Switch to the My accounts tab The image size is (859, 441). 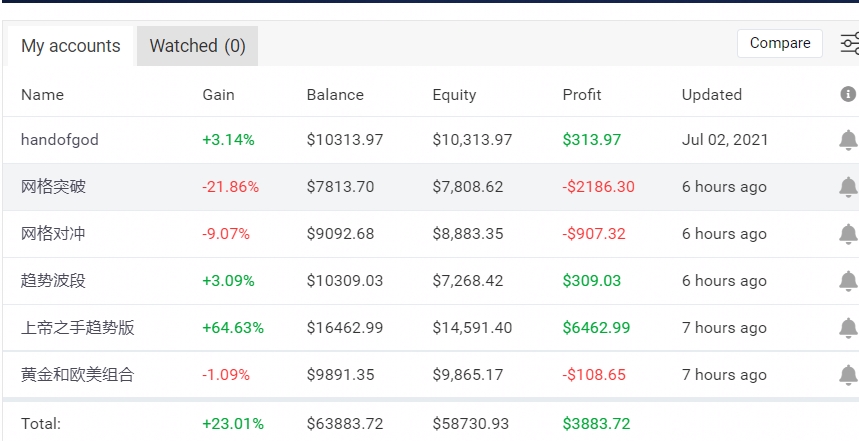point(70,46)
